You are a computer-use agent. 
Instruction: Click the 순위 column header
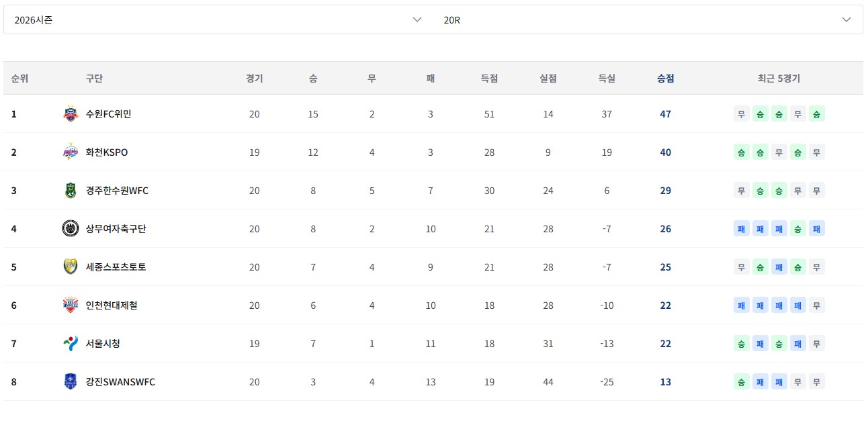(x=19, y=79)
